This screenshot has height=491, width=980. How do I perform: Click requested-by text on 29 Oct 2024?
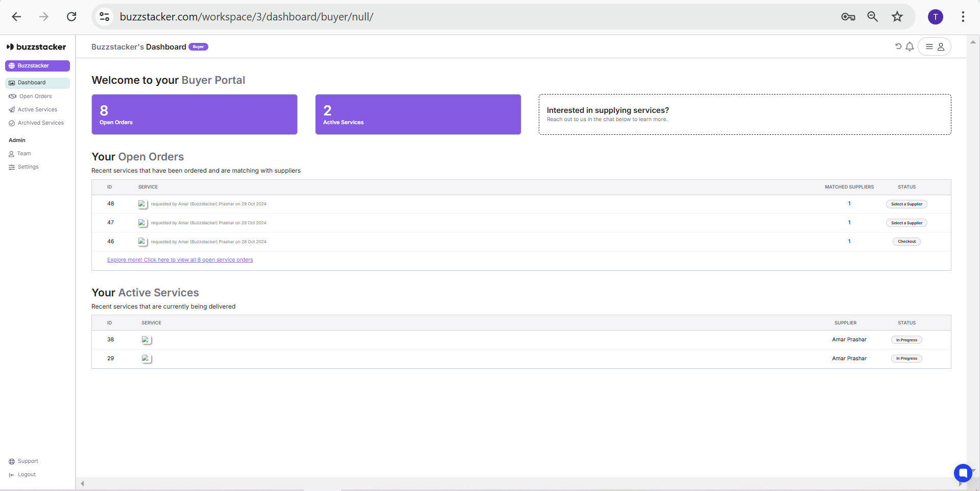coord(208,204)
